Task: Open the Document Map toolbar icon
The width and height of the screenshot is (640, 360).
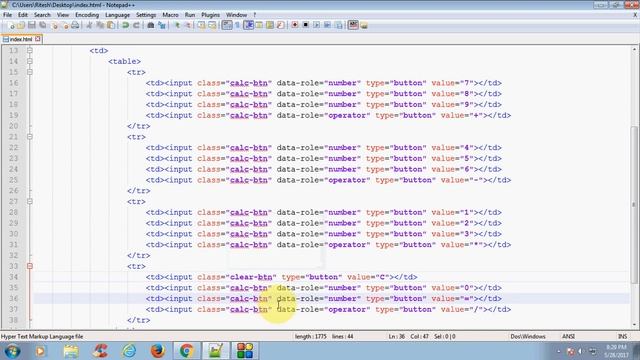Action: pyautogui.click(x=269, y=25)
